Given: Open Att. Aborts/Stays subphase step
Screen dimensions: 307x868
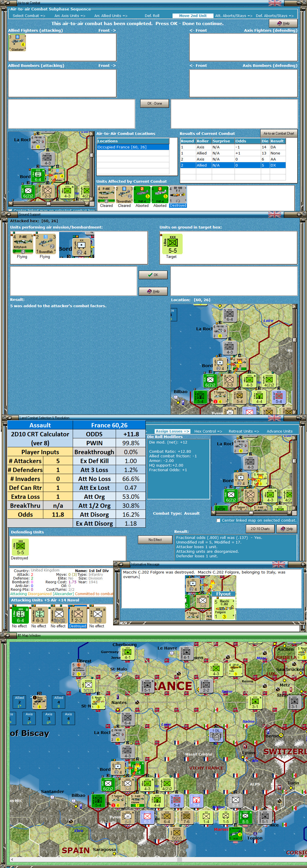Looking at the screenshot, I should (x=234, y=16).
